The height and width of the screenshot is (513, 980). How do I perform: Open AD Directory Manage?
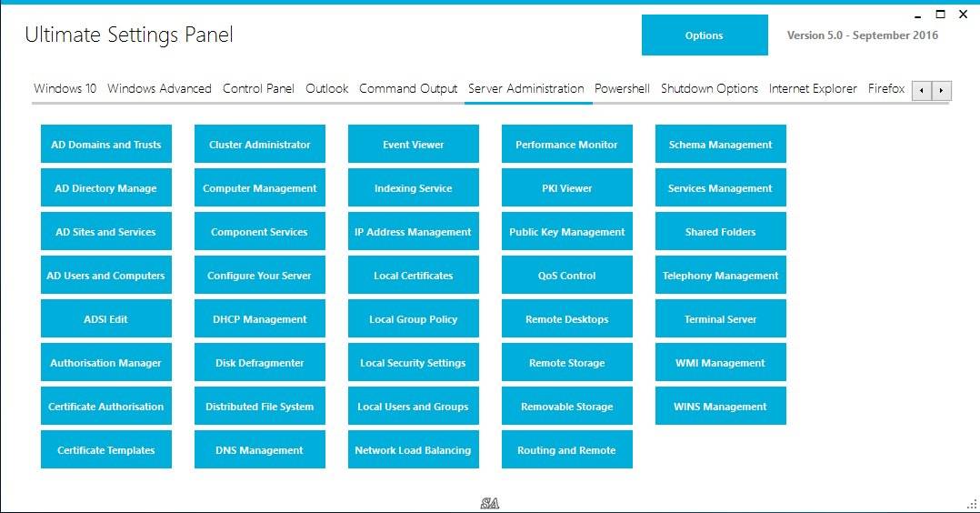(106, 187)
